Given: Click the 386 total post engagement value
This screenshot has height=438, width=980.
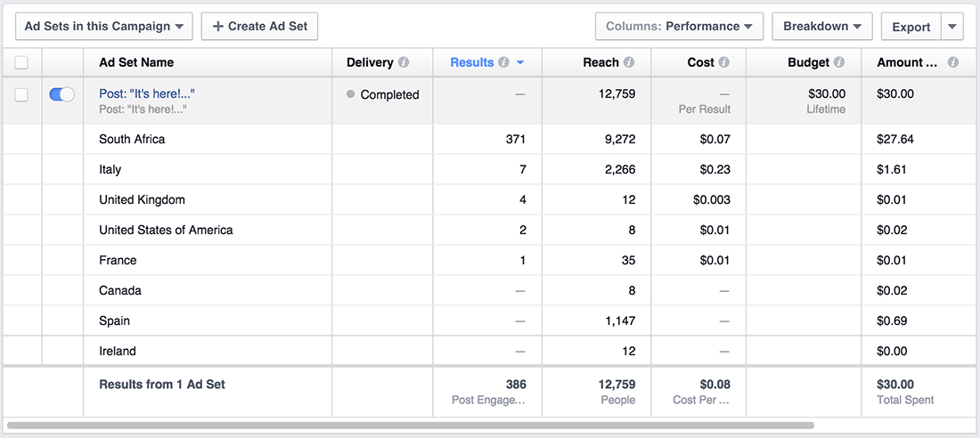Looking at the screenshot, I should click(516, 385).
